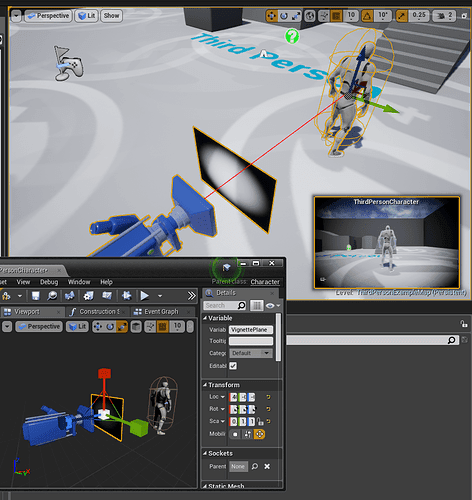
Task: Select scale mode in main viewport toolbar
Action: pos(296,16)
